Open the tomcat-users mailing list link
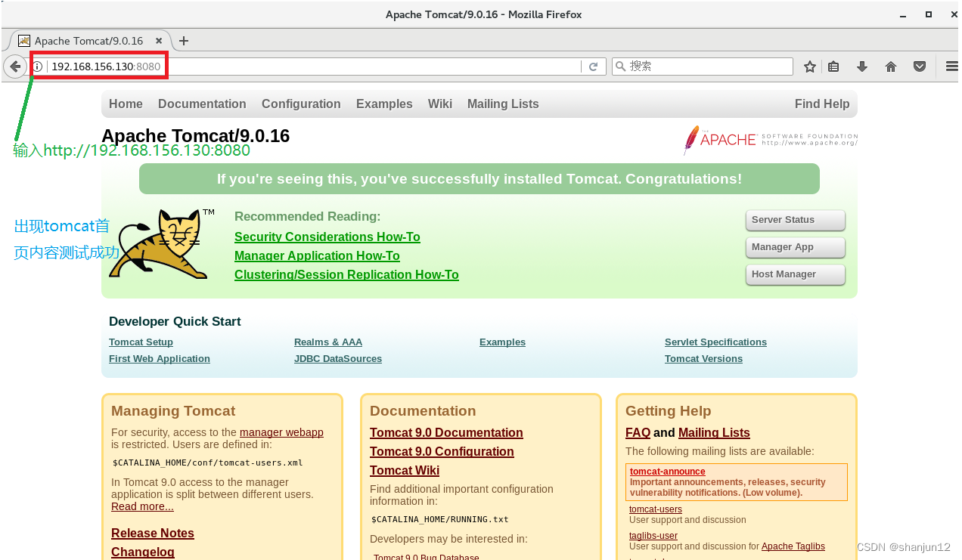The image size is (962, 560). [656, 509]
